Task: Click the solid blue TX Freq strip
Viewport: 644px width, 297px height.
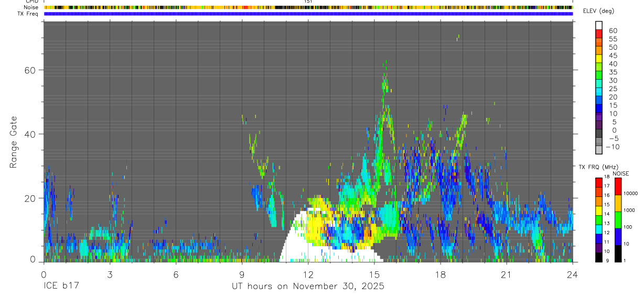Action: (308, 14)
